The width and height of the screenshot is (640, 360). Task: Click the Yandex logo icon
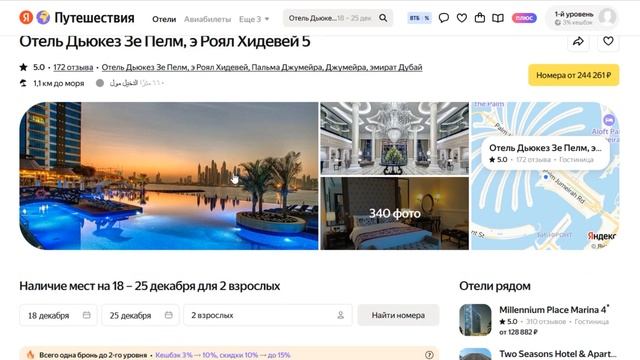point(26,18)
